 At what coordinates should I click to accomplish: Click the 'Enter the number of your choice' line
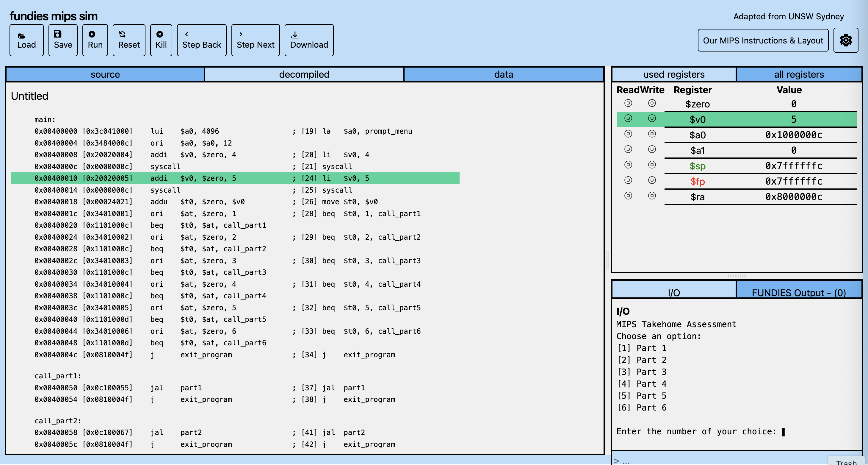click(696, 431)
